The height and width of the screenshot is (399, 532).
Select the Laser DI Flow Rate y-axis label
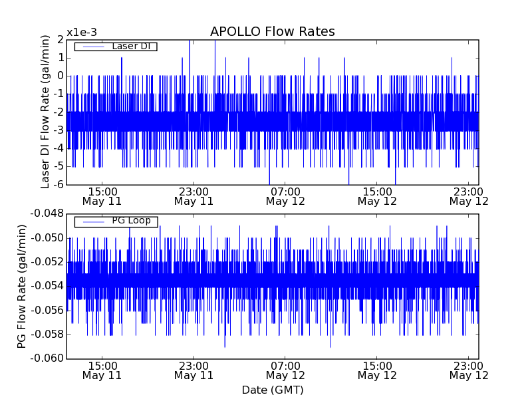(45, 112)
